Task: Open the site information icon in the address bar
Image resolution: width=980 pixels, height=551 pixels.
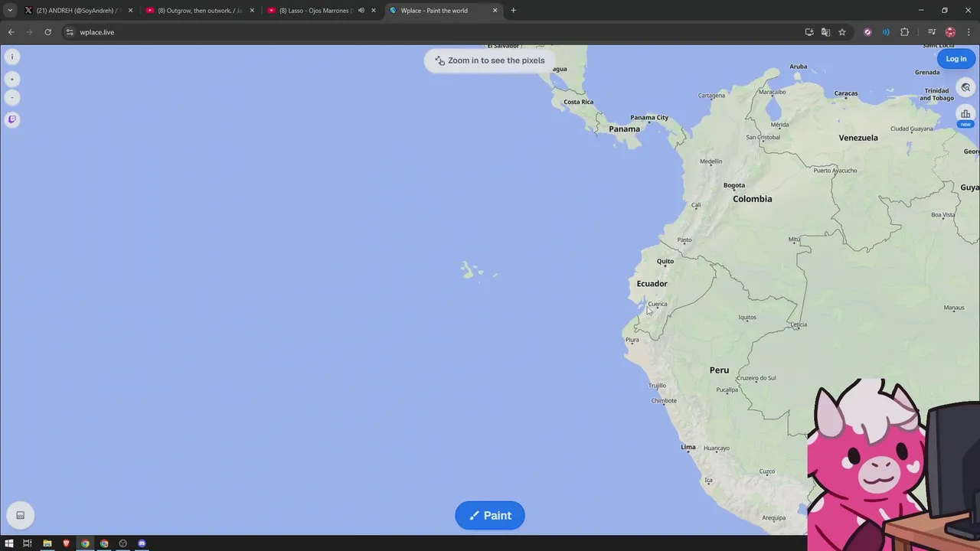Action: [x=70, y=32]
